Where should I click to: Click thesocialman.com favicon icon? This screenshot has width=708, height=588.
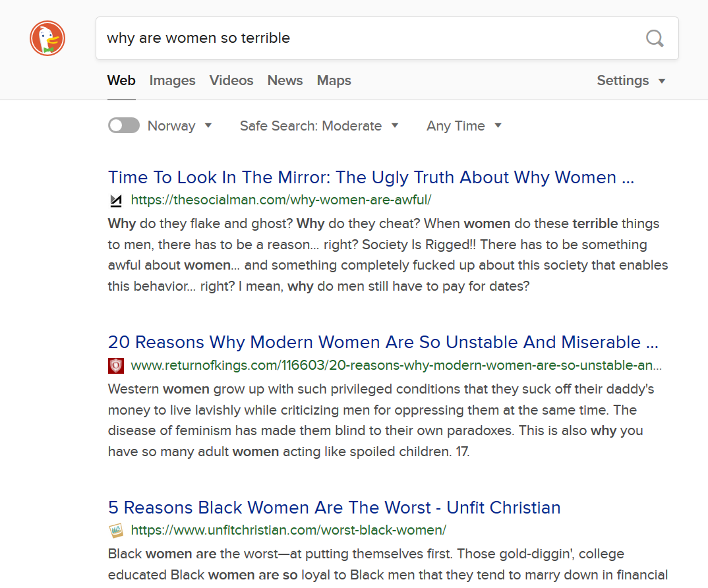tap(116, 200)
